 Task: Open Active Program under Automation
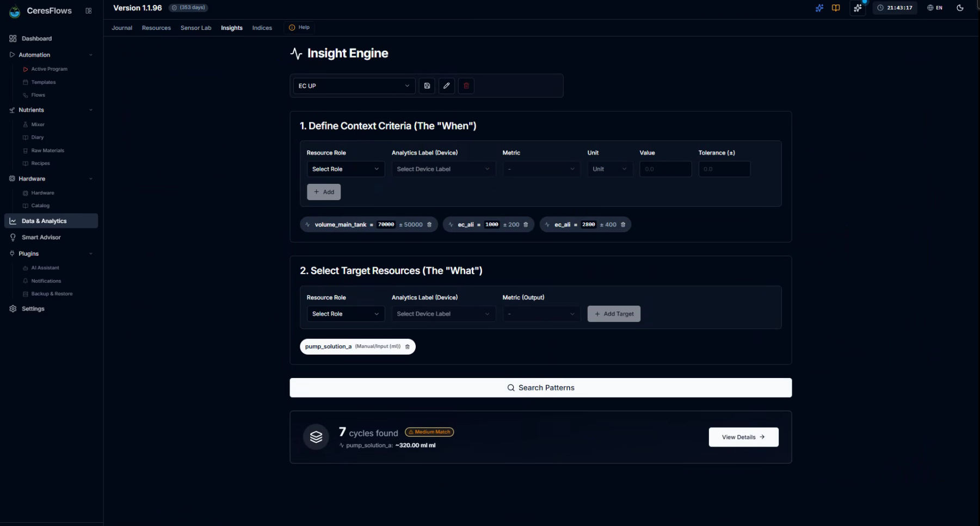point(49,69)
